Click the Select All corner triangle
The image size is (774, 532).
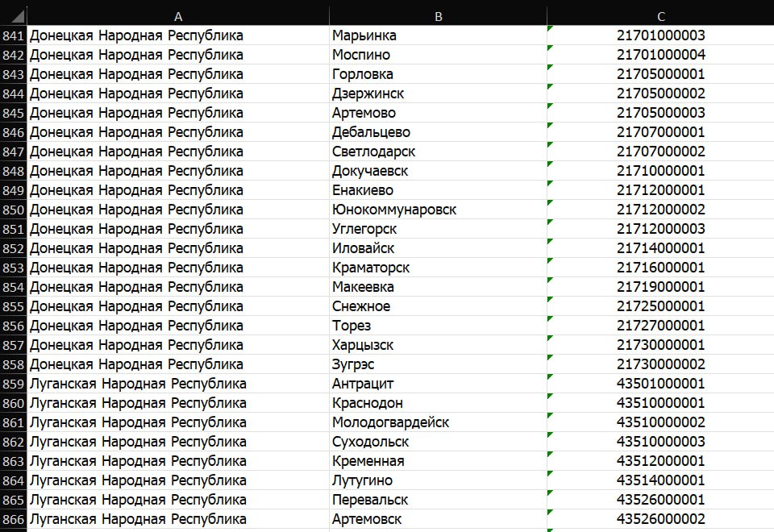pos(14,16)
